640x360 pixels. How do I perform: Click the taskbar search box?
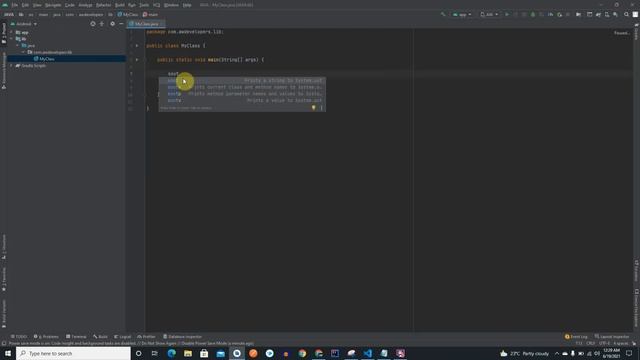coord(73,353)
